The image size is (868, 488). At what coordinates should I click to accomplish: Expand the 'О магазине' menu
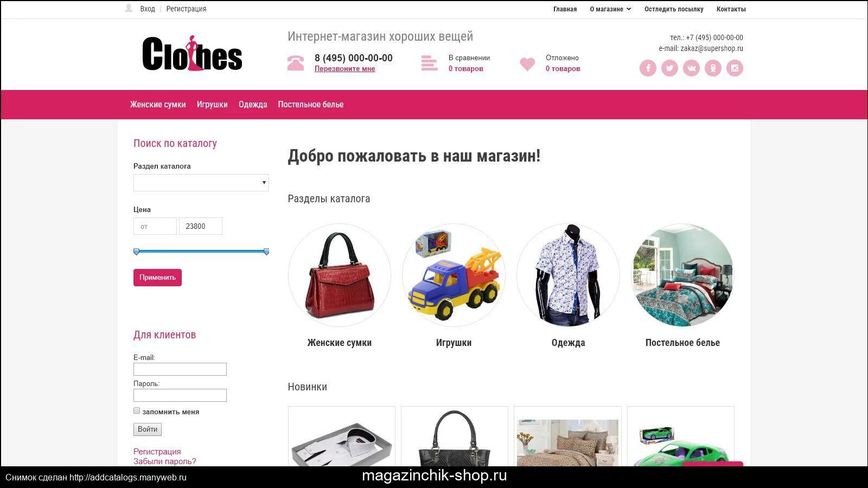pos(610,9)
